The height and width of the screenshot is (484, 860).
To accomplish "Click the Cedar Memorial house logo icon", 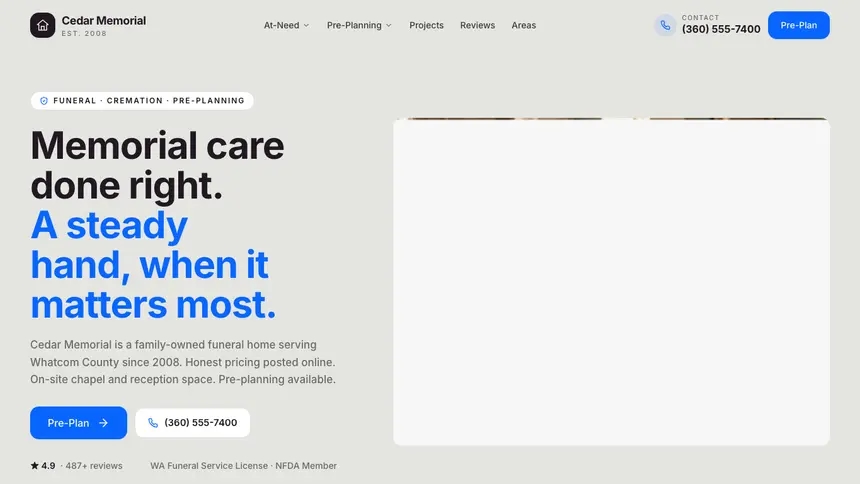I will [42, 25].
